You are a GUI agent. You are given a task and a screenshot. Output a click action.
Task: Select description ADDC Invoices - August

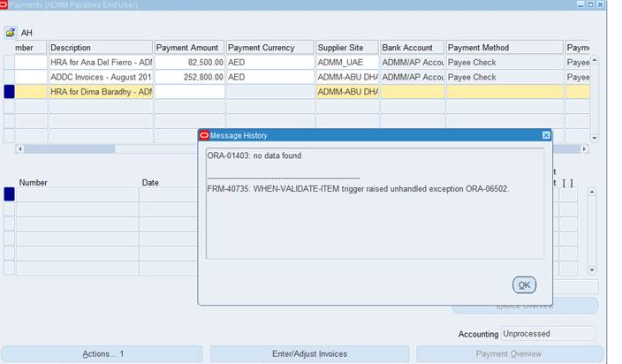click(x=101, y=77)
